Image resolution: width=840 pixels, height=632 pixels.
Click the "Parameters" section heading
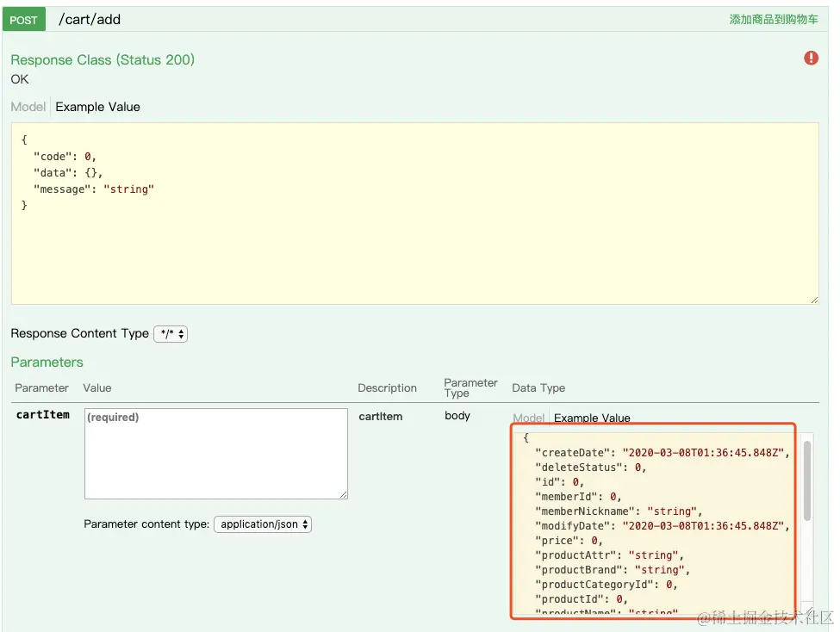(x=47, y=362)
